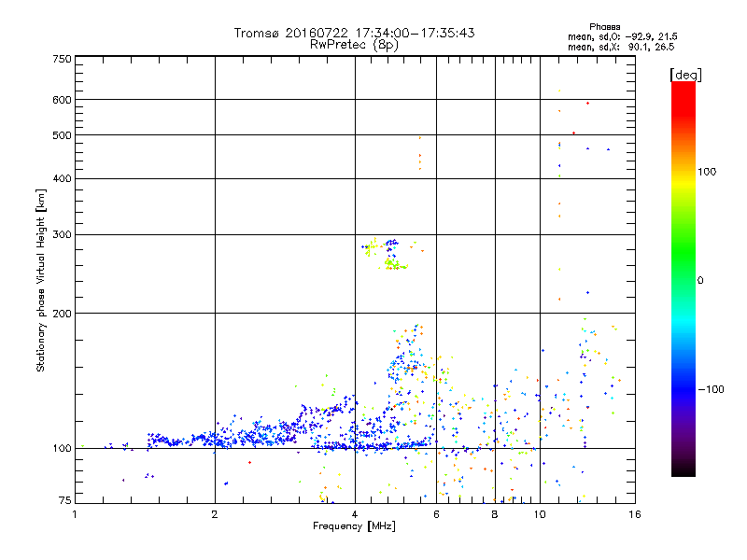Click the colorbar label "0"
Image resolution: width=747 pixels, height=560 pixels.
(x=700, y=280)
